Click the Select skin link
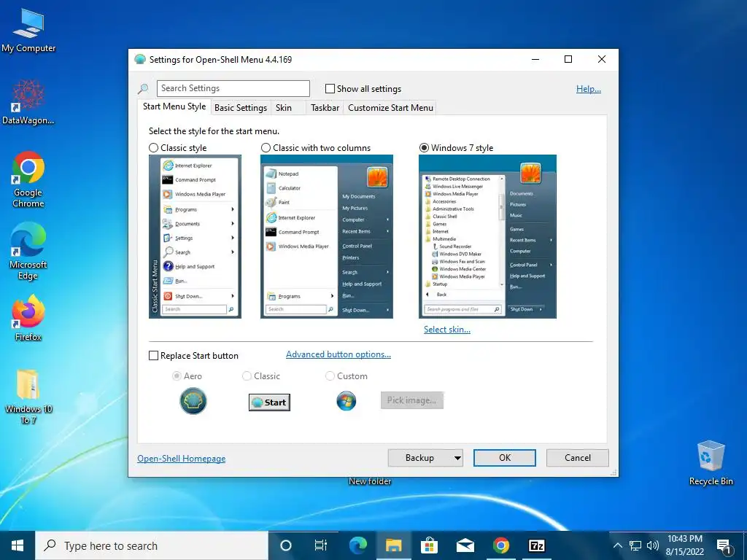 point(447,330)
